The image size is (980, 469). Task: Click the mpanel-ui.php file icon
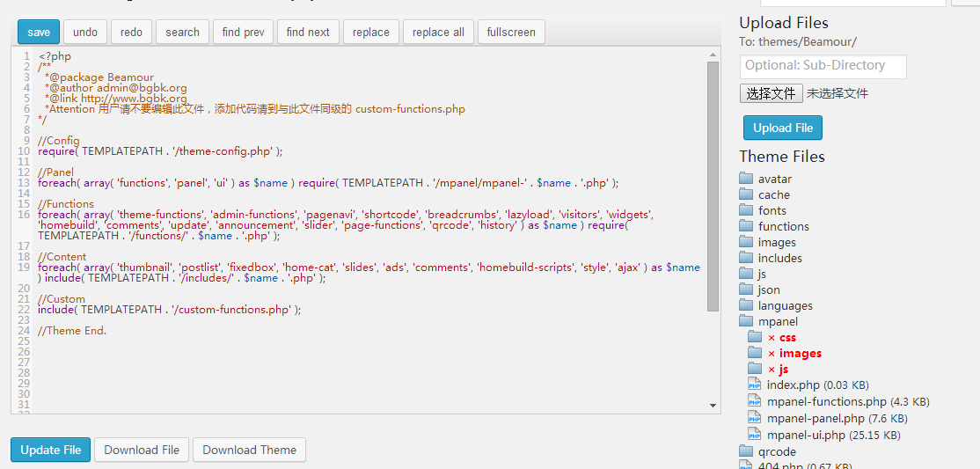(754, 435)
